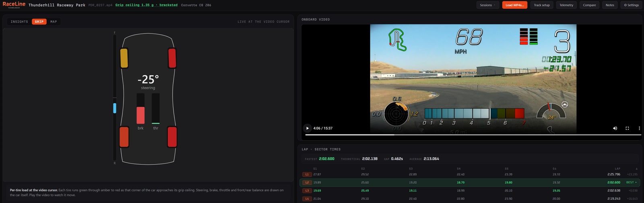Click the gap value 0.462s
The width and height of the screenshot is (644, 203).
point(397,159)
